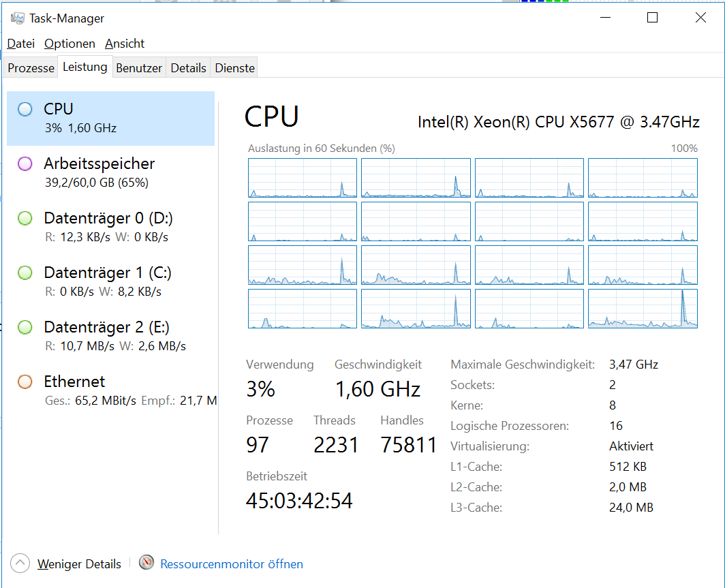Click Weniger Details button text

click(x=79, y=564)
